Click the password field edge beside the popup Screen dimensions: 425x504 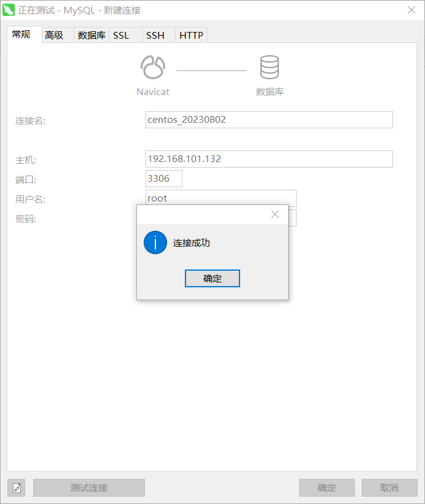click(292, 218)
